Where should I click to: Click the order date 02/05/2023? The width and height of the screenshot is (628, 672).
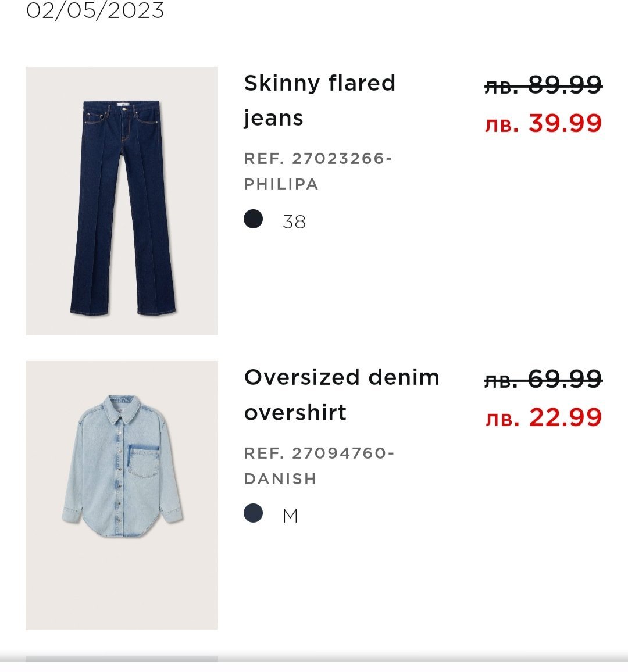(95, 10)
